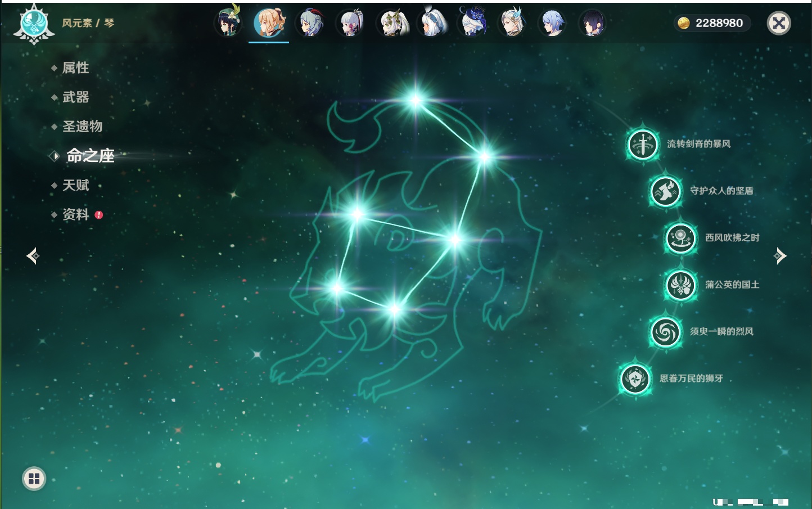The image size is (812, 509).
Task: Select Jean's highlighted blonde avatar
Action: click(x=269, y=23)
